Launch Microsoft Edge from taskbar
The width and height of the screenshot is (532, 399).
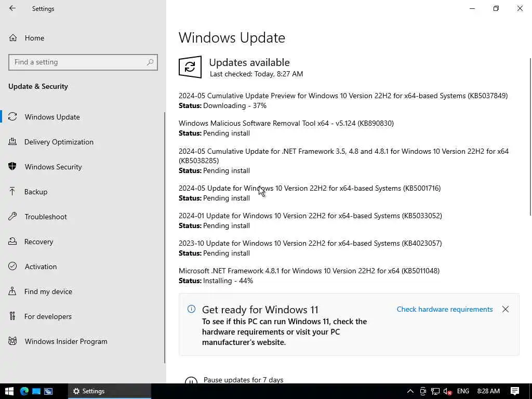(x=24, y=391)
